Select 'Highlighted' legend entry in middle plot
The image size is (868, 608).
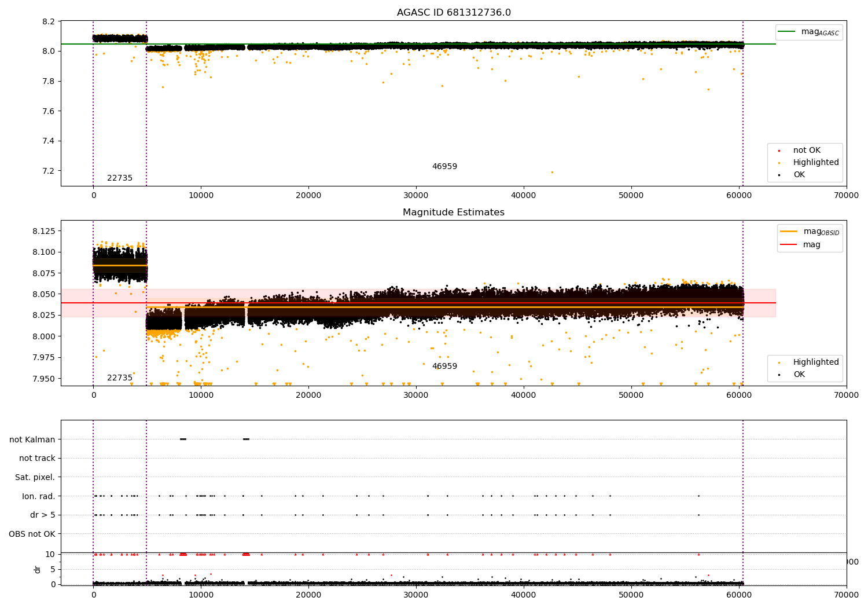[x=807, y=362]
